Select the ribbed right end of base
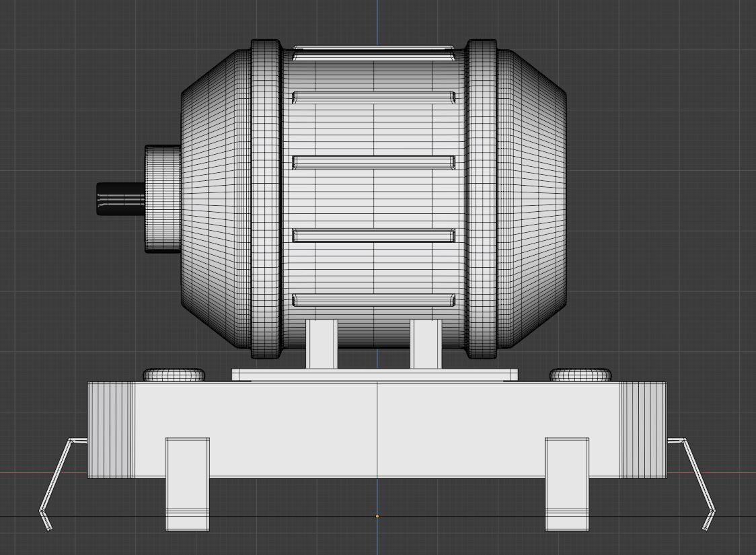This screenshot has height=555, width=756. pos(644,430)
